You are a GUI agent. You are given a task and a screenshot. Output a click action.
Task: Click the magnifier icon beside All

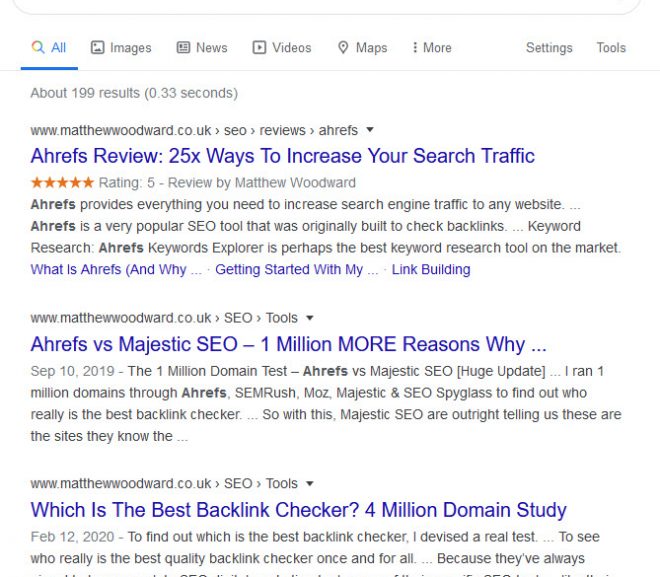tap(38, 47)
